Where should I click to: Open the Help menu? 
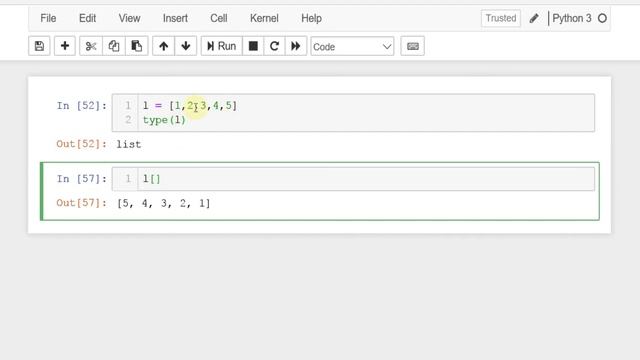pos(311,18)
